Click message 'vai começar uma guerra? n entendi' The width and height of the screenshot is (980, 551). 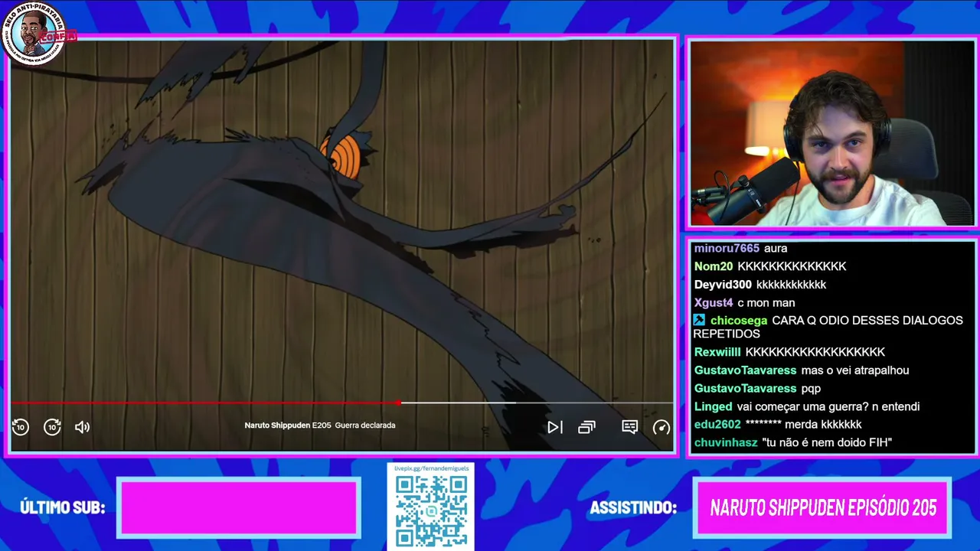[828, 406]
